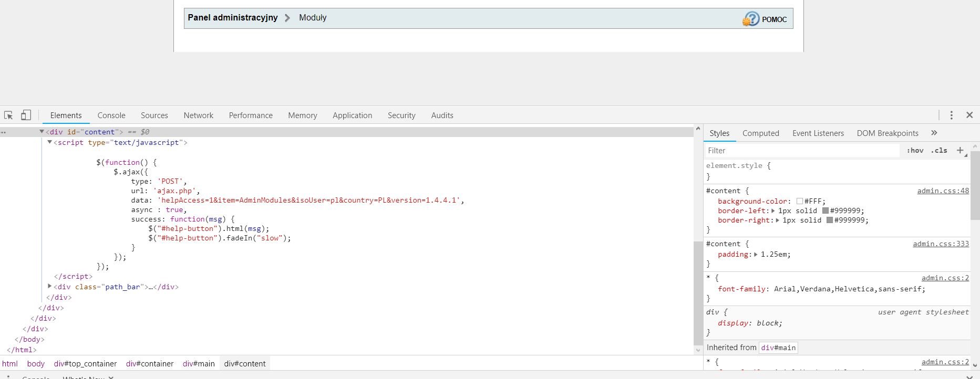Select div#container in the DOM breadcrumb

[150, 364]
